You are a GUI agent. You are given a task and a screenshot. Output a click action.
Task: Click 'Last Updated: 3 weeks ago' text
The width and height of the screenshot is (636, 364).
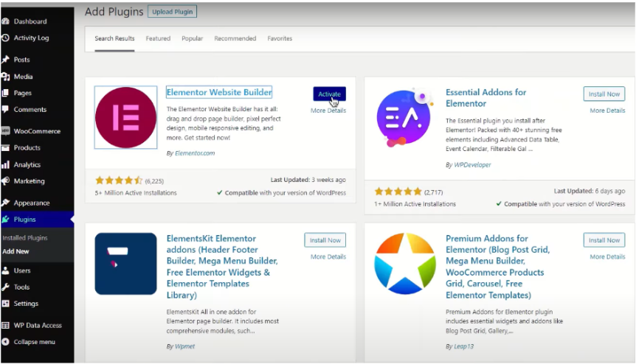point(308,180)
